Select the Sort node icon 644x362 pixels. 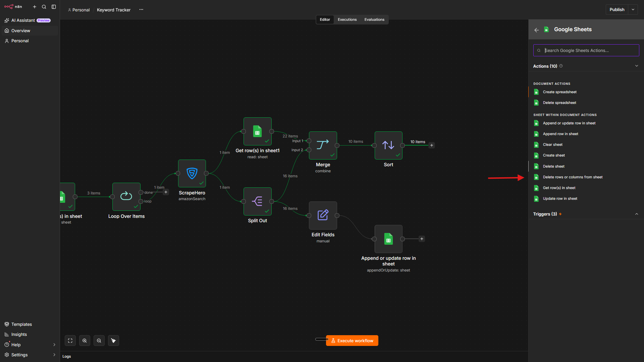tap(388, 145)
